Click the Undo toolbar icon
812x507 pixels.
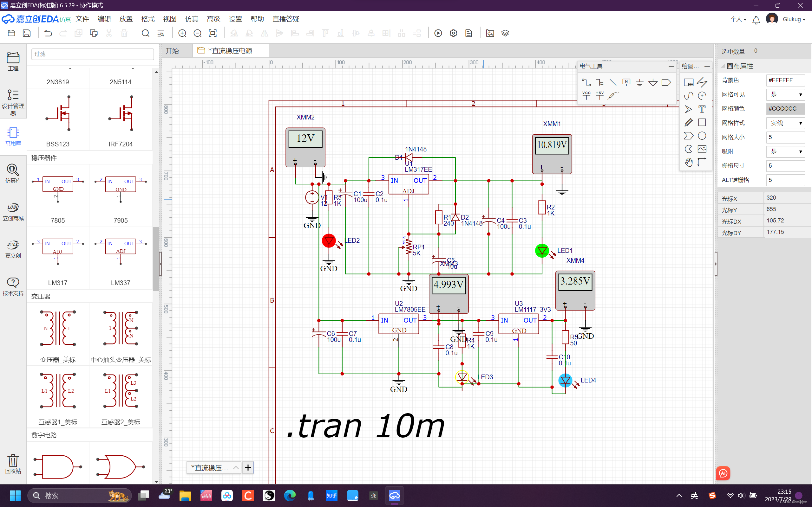48,33
